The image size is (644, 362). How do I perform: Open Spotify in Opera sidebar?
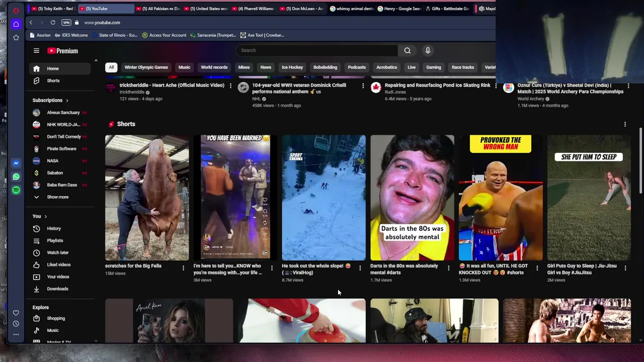click(16, 190)
